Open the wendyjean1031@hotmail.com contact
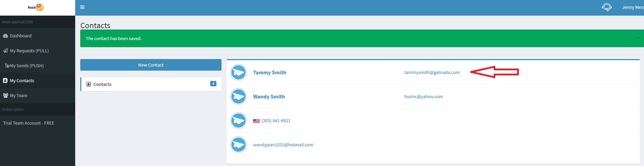Viewport: 644px width, 166px height. [283, 145]
